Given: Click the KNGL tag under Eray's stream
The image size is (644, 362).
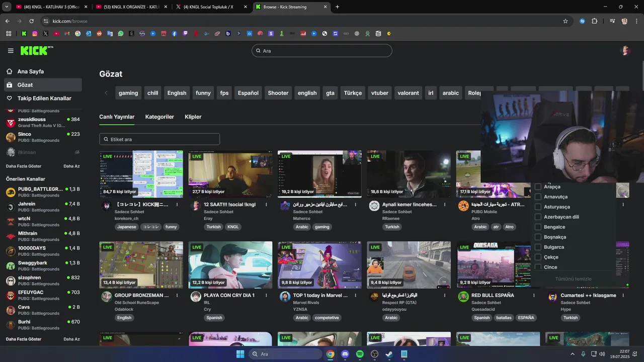Looking at the screenshot, I should (x=233, y=227).
